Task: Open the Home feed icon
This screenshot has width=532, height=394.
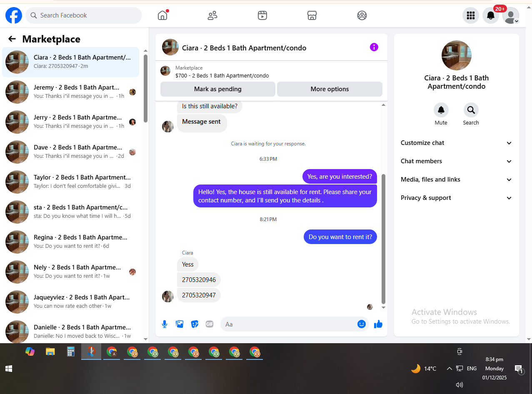Action: 162,15
